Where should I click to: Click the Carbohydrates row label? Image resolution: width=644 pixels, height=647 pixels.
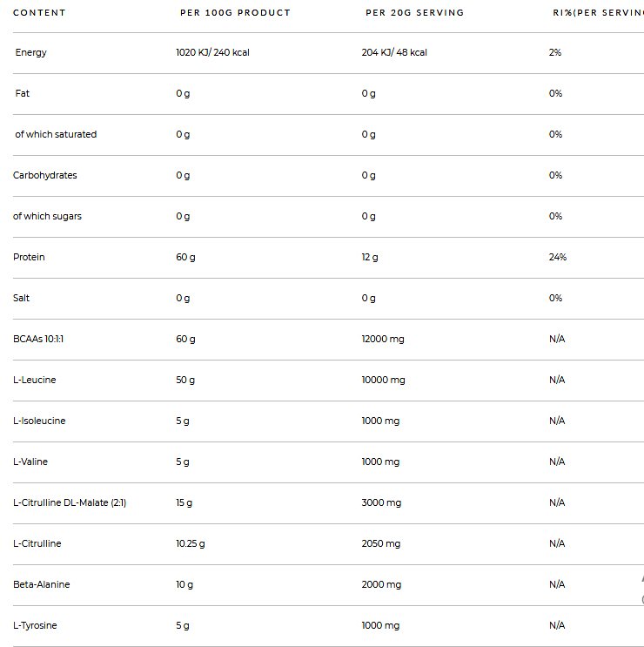tap(45, 175)
